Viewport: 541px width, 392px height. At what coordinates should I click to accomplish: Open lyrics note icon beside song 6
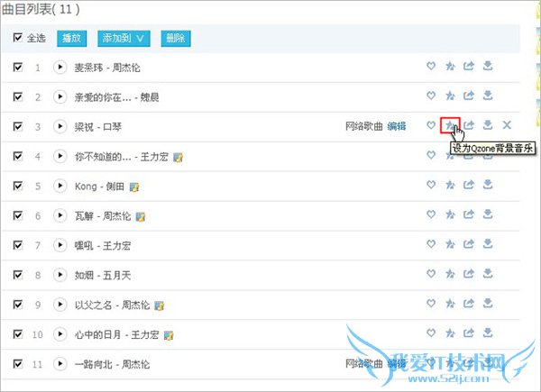141,217
